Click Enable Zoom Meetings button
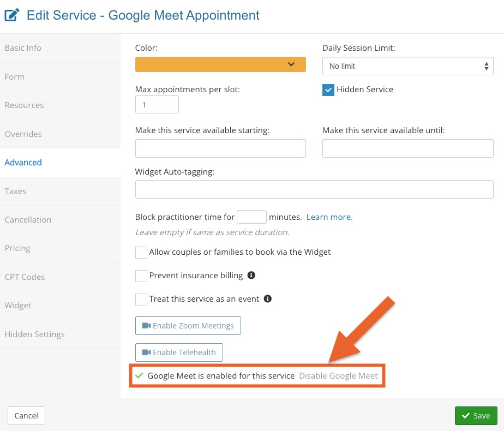This screenshot has height=431, width=504. click(188, 326)
